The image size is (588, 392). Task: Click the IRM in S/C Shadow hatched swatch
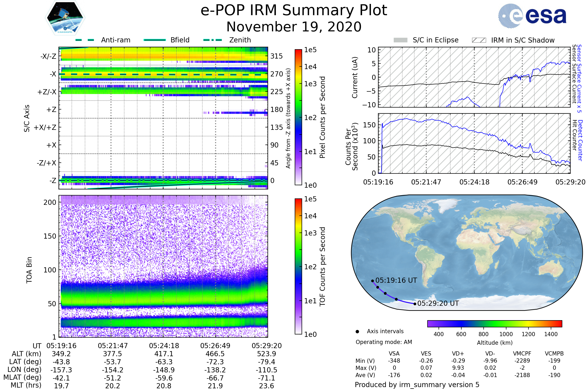479,40
